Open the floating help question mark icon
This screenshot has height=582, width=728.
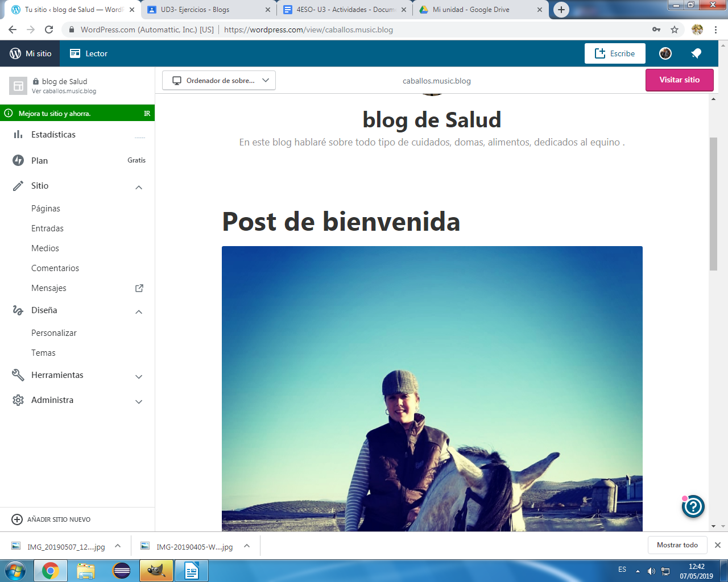693,506
